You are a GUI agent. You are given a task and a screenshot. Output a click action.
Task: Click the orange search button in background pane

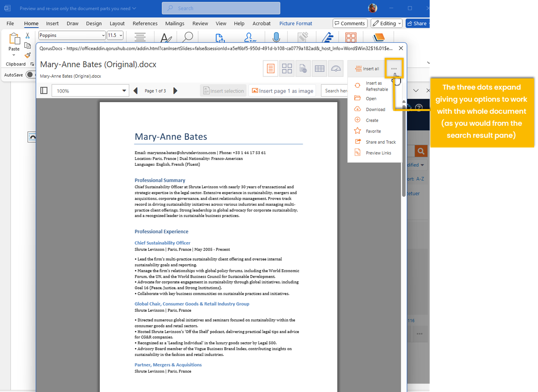(421, 151)
